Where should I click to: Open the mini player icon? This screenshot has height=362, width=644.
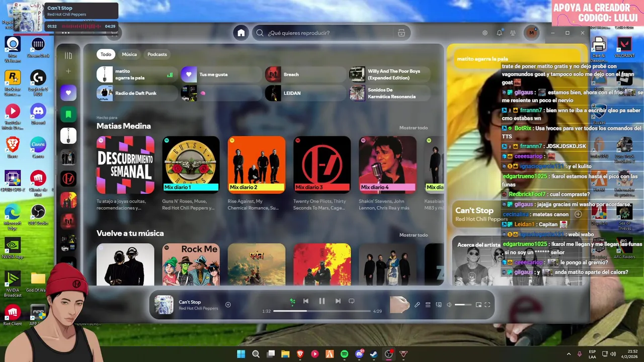[478, 305]
